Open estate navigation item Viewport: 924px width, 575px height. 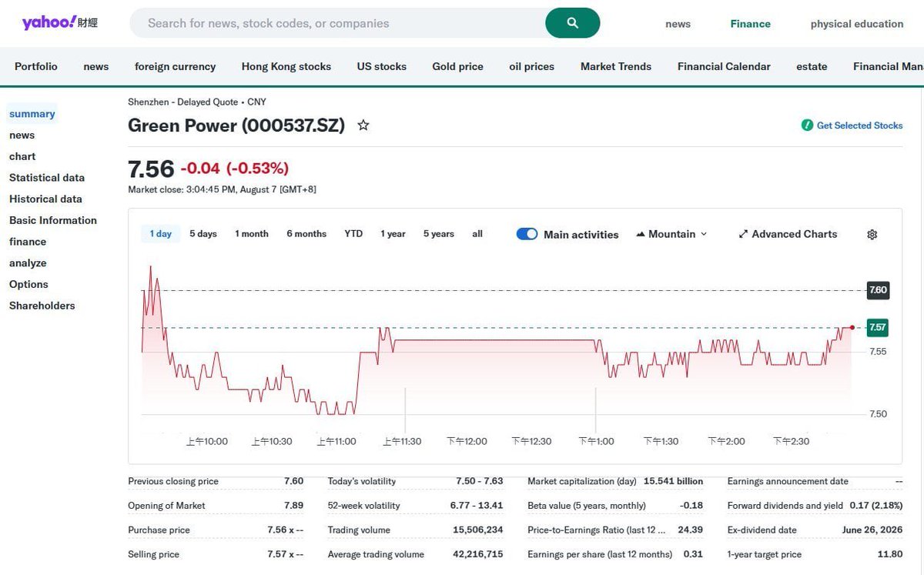coord(812,66)
